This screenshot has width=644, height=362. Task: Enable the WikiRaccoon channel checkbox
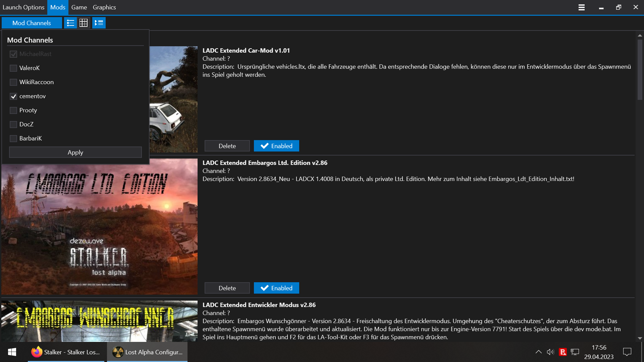point(13,82)
